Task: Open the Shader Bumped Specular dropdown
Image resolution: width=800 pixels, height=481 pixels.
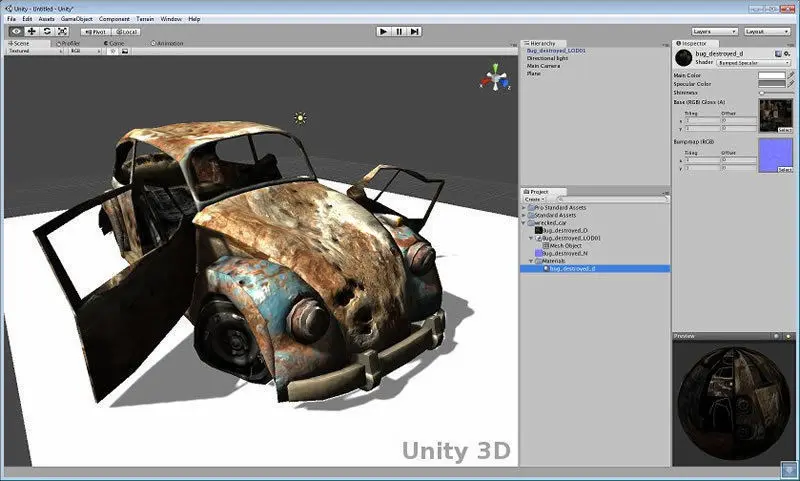Action: [754, 63]
